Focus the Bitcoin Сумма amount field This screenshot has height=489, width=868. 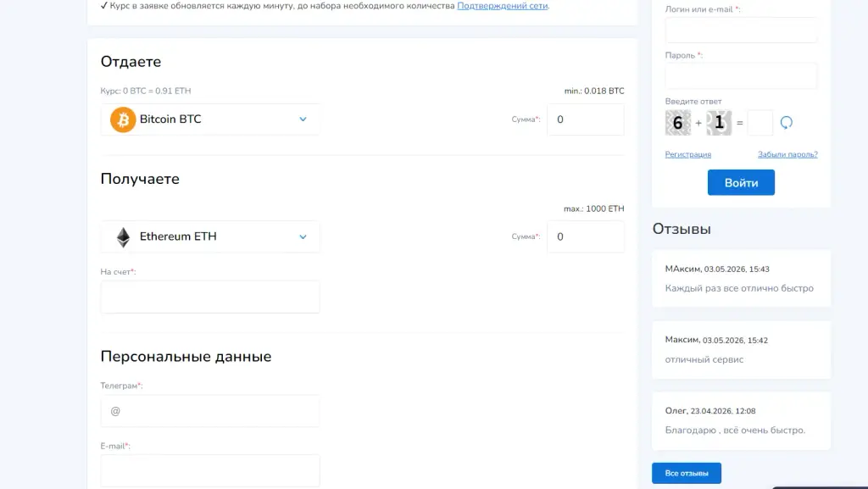click(586, 119)
